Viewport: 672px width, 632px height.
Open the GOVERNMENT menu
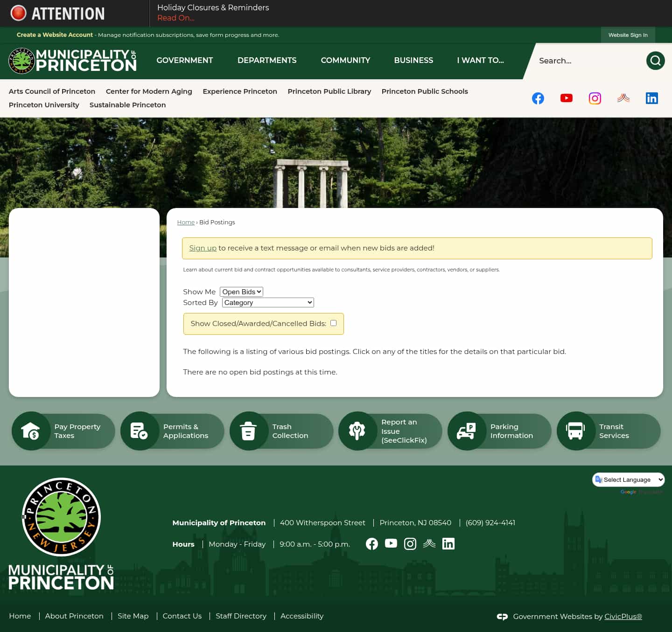(184, 61)
